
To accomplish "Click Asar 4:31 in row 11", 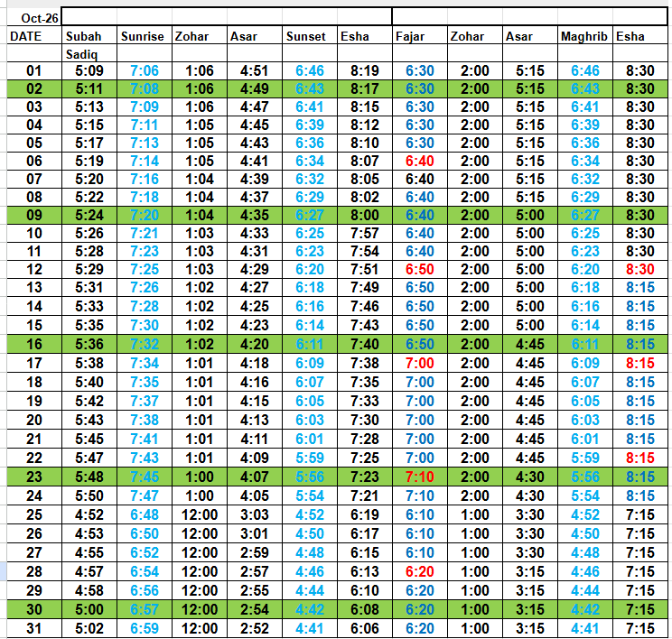I will 255,251.
